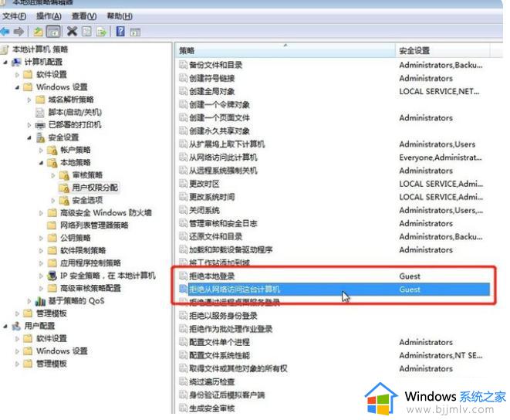Expand 软件设置 under 计算机配置
Screen dimensions: 510x420
[17, 75]
